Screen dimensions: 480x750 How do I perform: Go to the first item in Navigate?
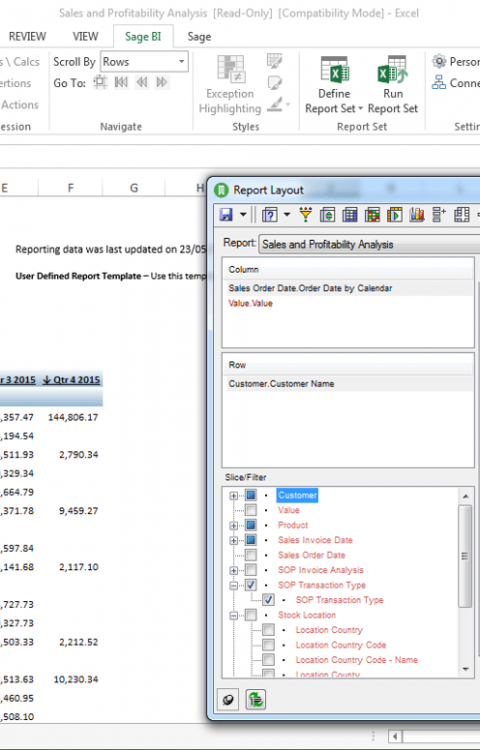pos(121,83)
